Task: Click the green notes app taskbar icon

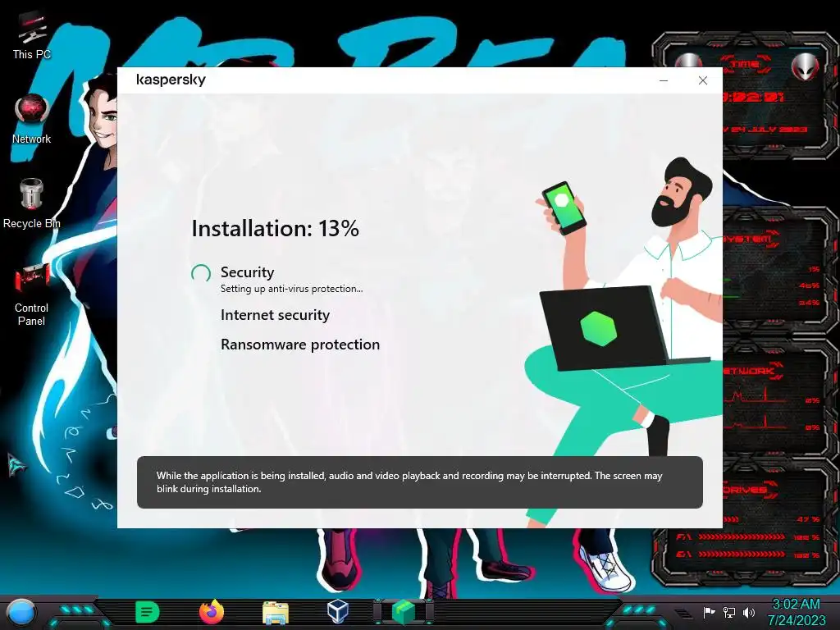Action: point(148,612)
